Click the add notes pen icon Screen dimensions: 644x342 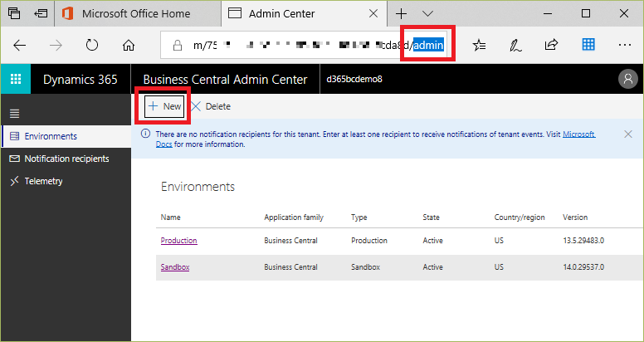(515, 45)
